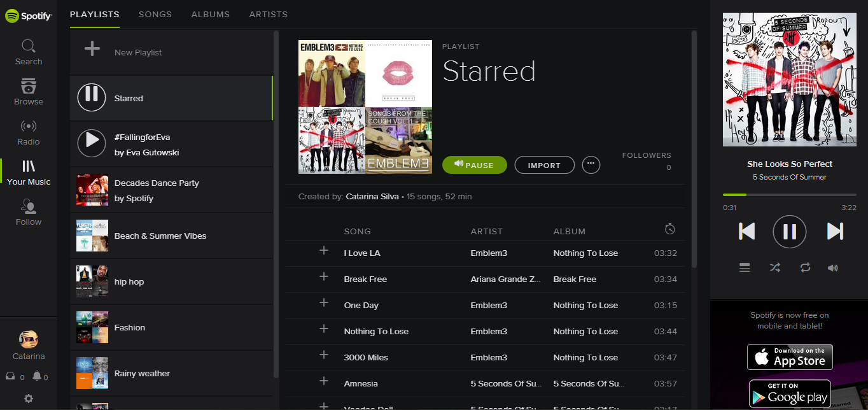
Task: Switch to the Songs tab
Action: (x=155, y=14)
